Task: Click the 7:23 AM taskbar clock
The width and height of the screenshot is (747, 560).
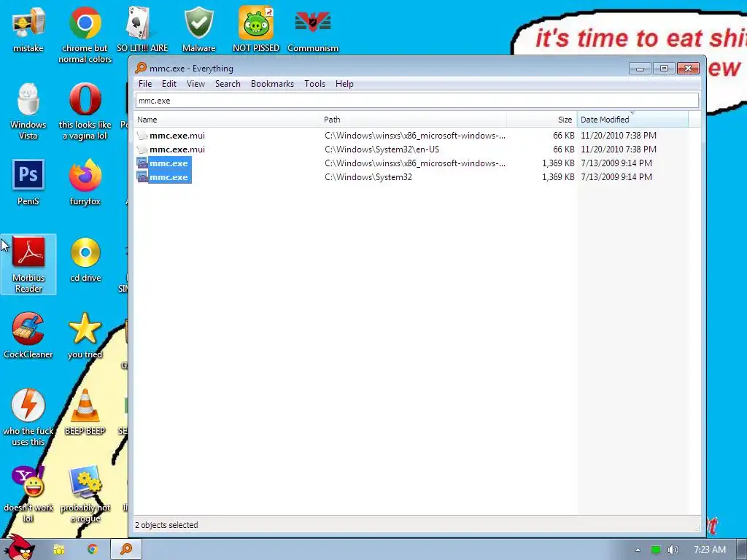Action: (710, 550)
